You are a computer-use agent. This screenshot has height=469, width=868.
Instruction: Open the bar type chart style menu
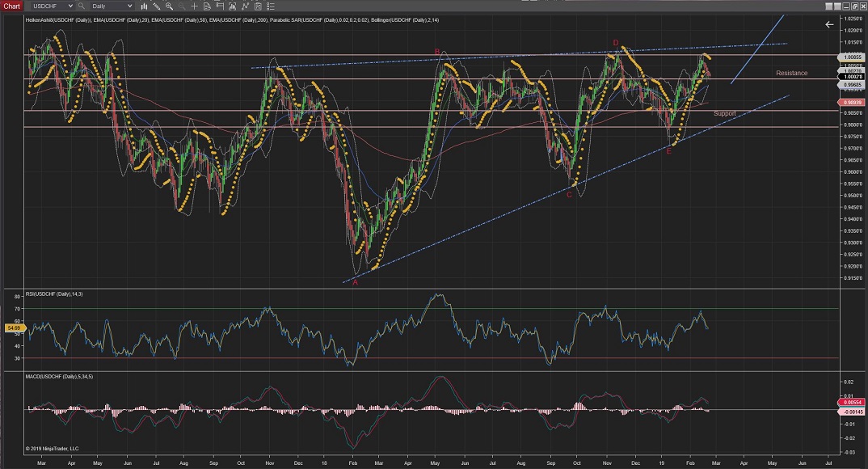(x=144, y=6)
